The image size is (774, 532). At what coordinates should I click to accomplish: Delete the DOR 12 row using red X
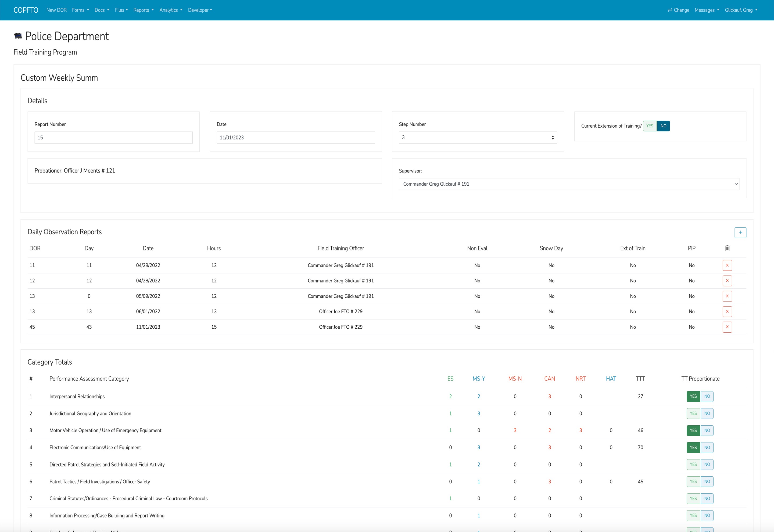point(727,281)
